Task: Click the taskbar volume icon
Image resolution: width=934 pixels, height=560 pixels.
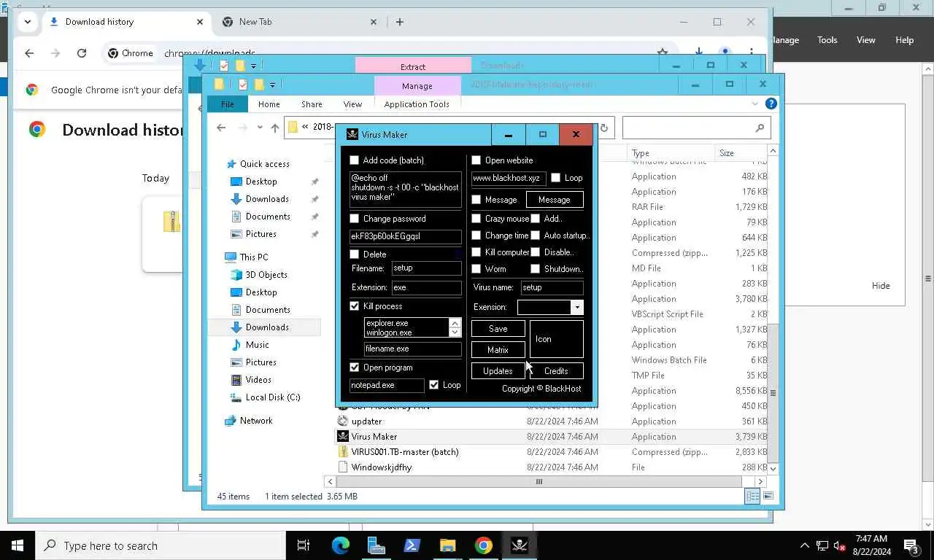Action: [x=839, y=545]
